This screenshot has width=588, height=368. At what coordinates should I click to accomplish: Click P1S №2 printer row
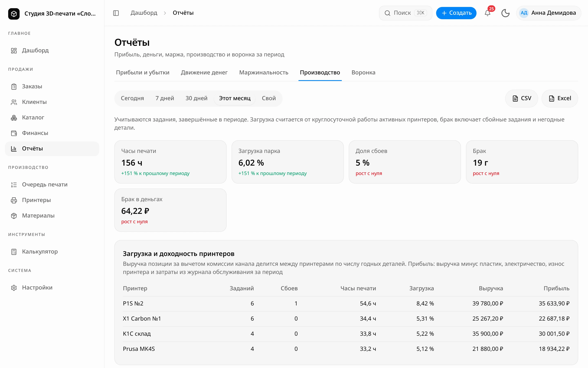[346, 304]
